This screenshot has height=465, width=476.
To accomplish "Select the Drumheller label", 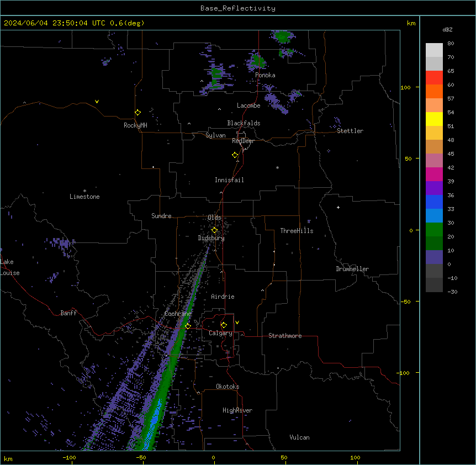I will click(x=352, y=269).
